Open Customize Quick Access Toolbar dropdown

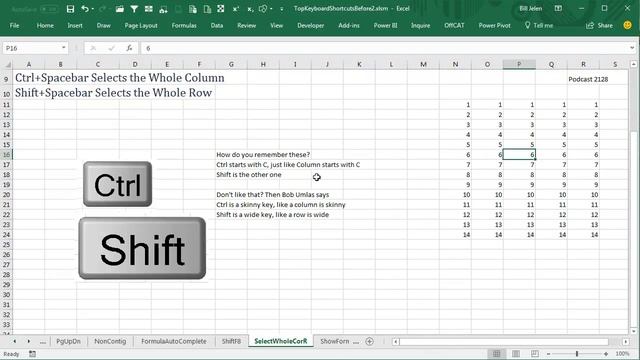pos(282,9)
